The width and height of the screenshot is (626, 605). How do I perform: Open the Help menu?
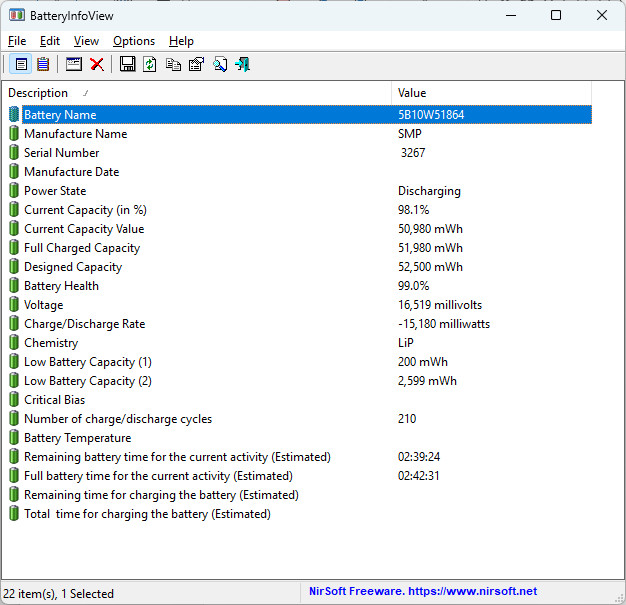point(181,41)
